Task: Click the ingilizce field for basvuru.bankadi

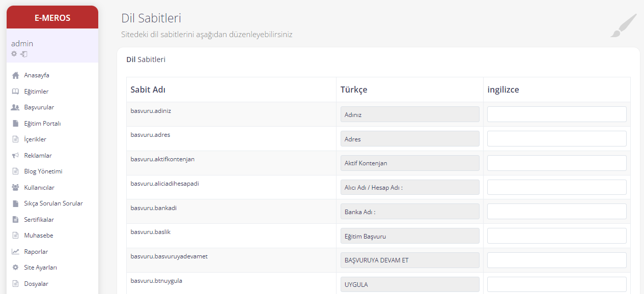Action: [557, 212]
